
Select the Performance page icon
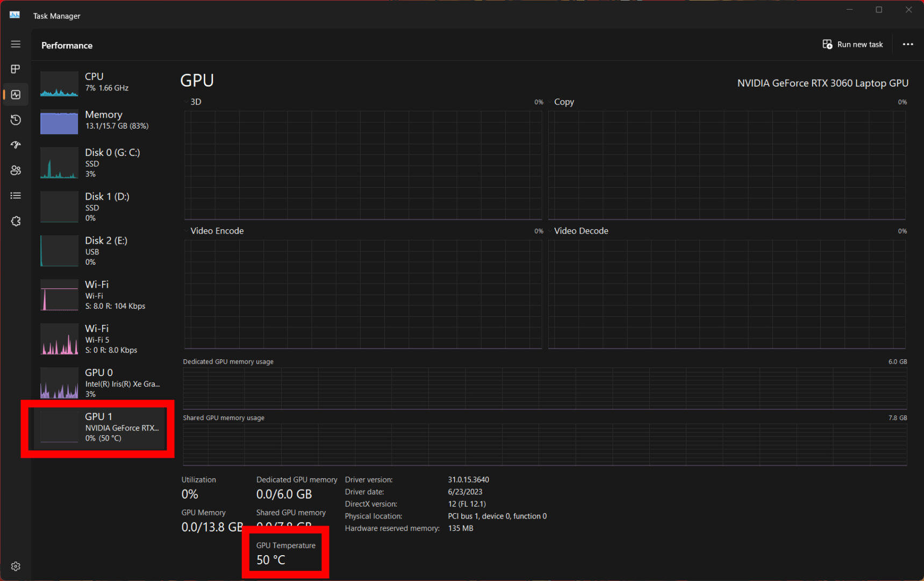16,94
